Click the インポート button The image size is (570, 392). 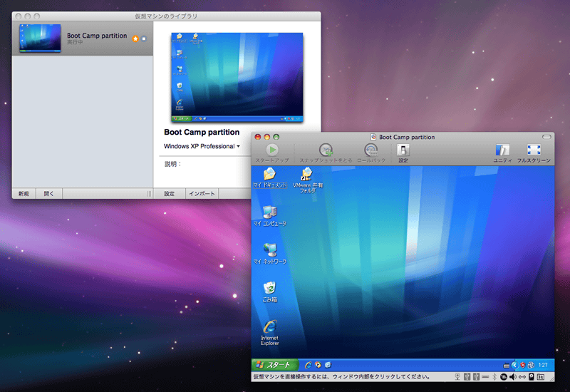click(x=202, y=193)
